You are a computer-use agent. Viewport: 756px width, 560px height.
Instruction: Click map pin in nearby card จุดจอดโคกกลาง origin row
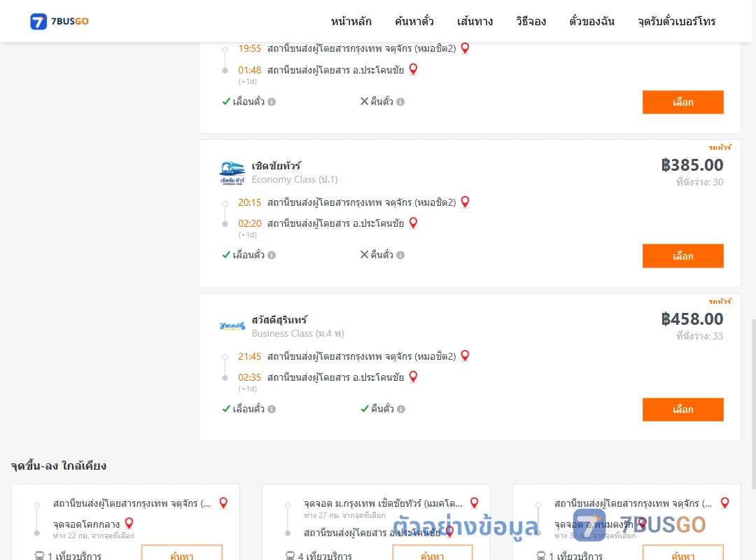223,503
